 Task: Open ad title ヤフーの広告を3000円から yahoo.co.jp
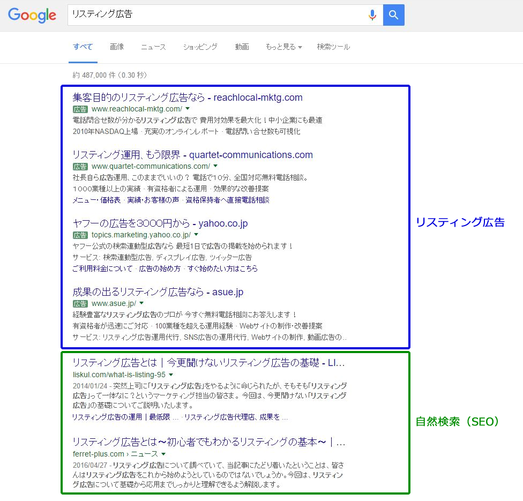160,223
